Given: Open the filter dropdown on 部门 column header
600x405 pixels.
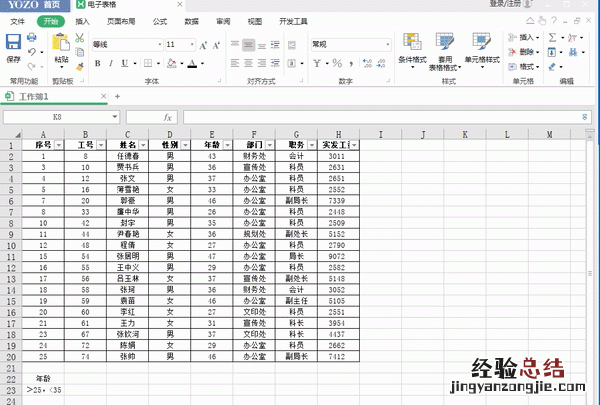Looking at the screenshot, I should [269, 145].
